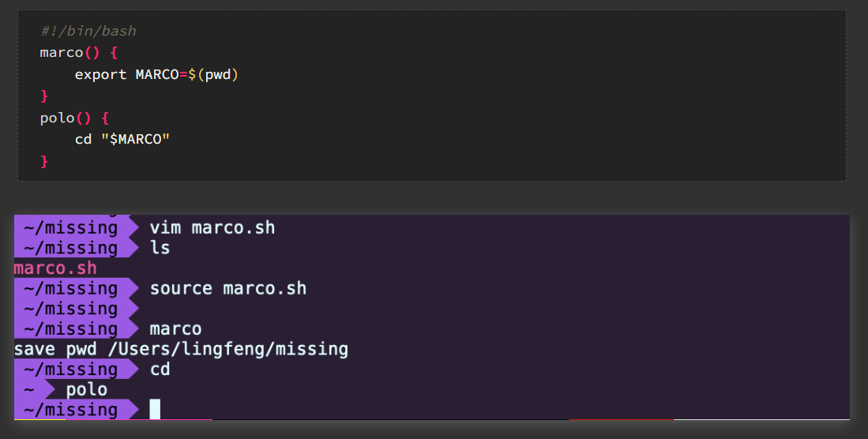
Task: Click the source marco.sh command
Action: (227, 288)
